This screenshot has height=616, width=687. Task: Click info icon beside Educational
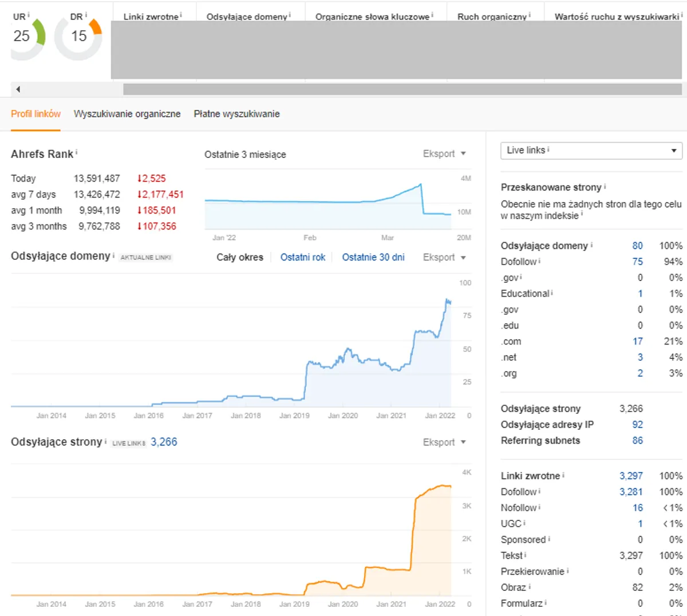pos(552,293)
